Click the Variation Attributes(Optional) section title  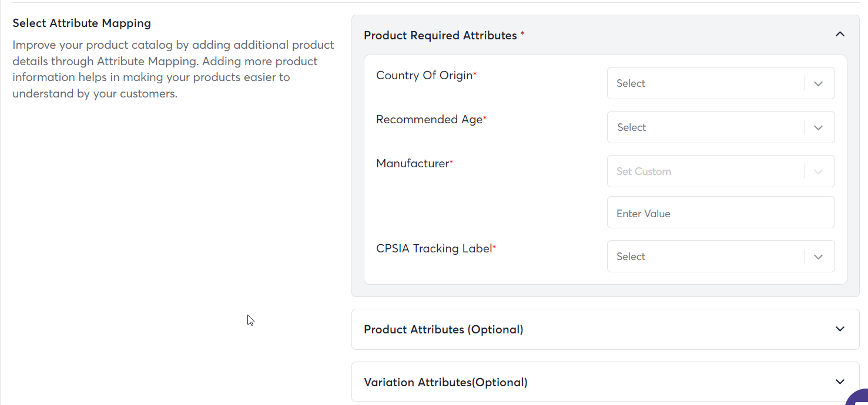[x=445, y=382]
